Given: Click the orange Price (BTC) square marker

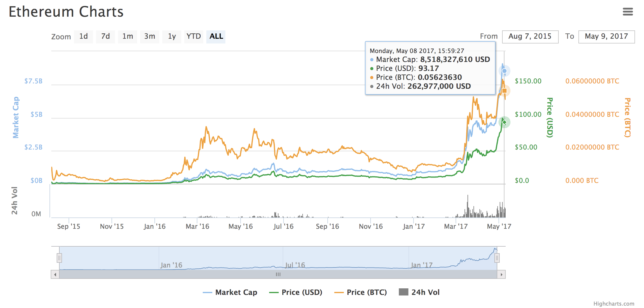Looking at the screenshot, I should click(504, 91).
